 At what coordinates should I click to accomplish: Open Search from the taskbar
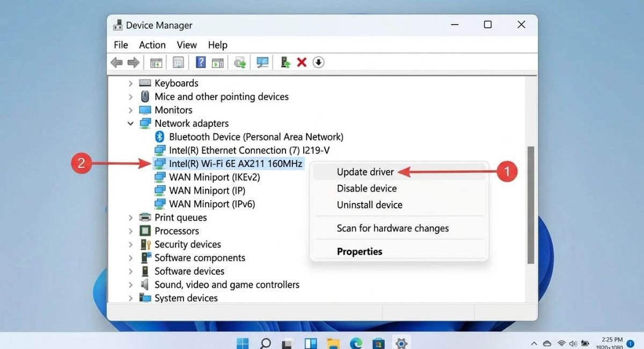(265, 343)
